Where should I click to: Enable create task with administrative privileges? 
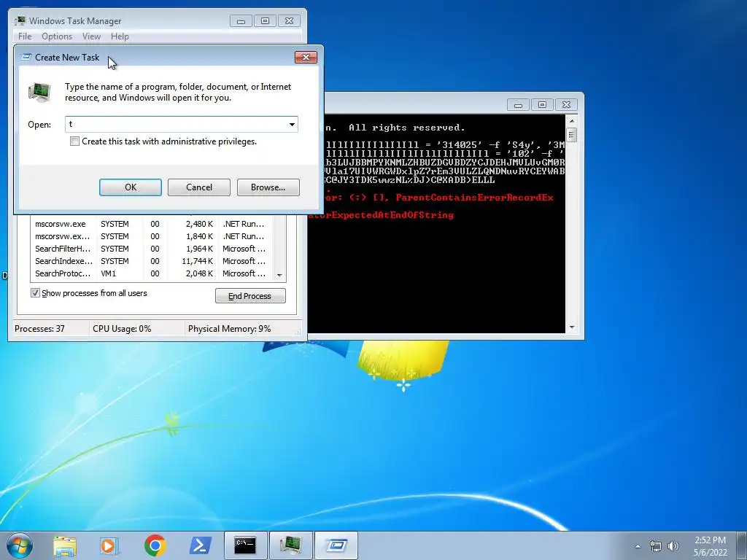coord(75,141)
